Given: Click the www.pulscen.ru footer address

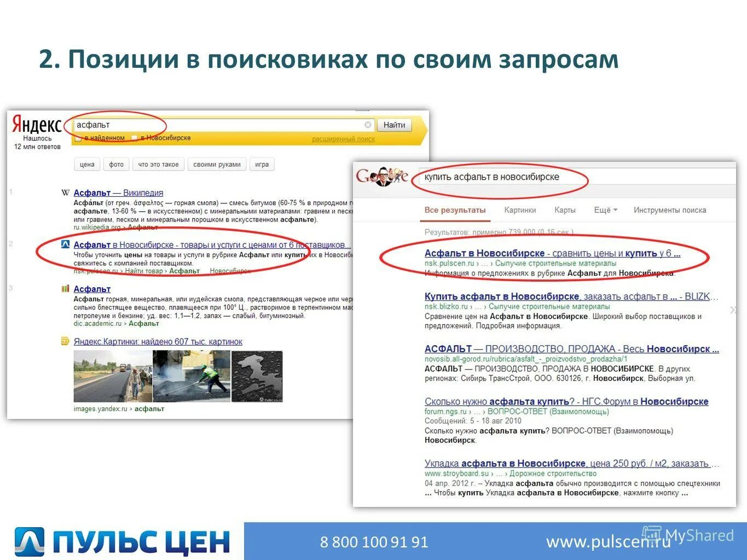Looking at the screenshot, I should click(x=608, y=542).
